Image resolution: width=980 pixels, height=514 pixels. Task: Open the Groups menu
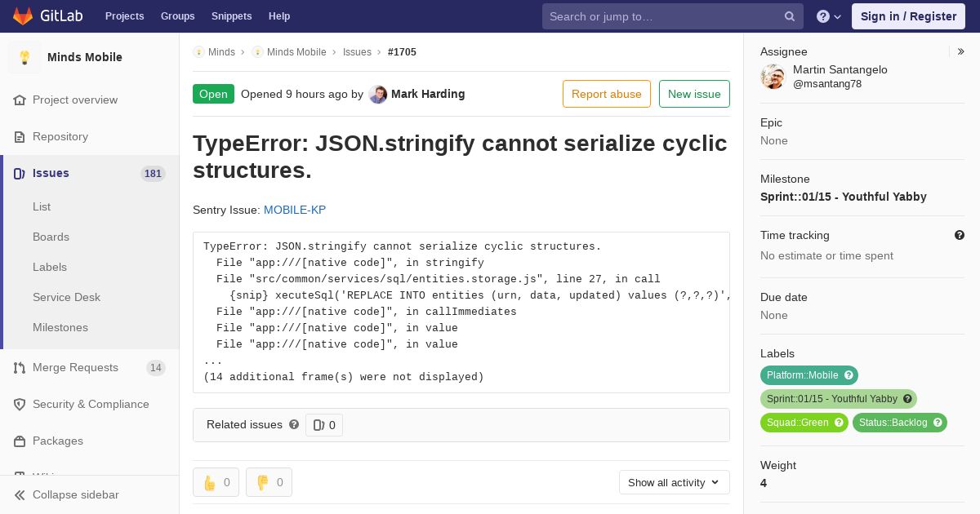point(177,16)
